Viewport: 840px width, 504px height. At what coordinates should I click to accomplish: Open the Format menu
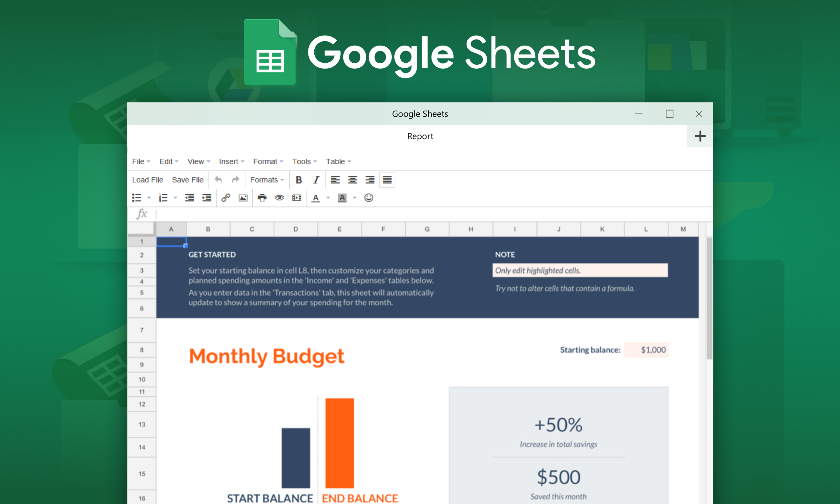click(x=268, y=162)
